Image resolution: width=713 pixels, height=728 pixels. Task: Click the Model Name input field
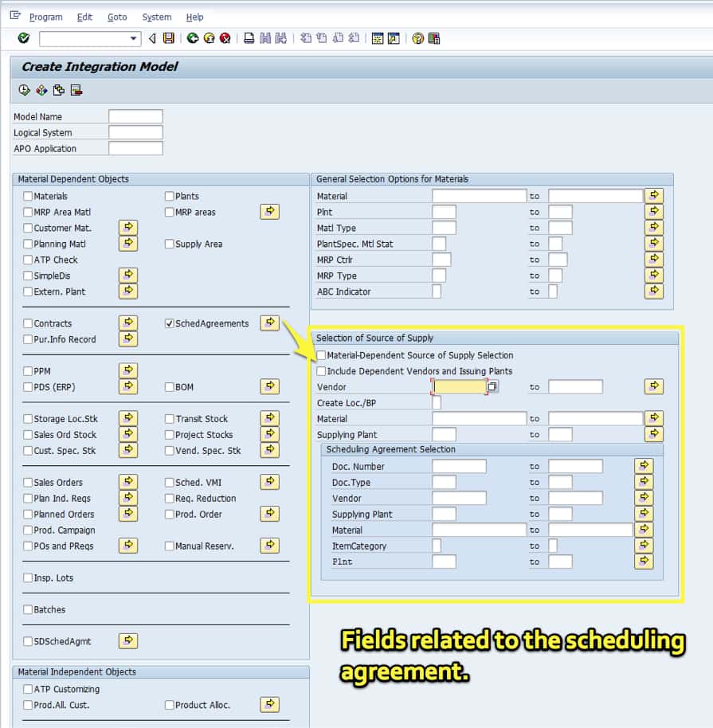pos(135,116)
